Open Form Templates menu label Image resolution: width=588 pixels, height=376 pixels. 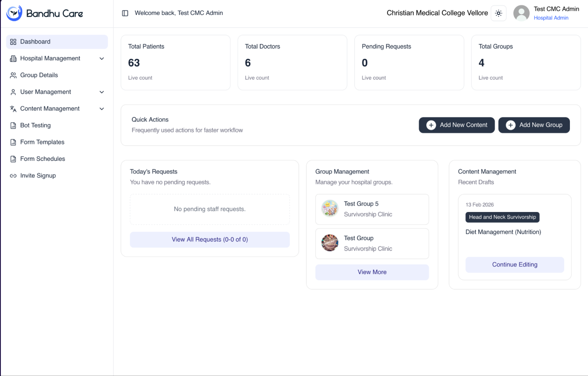pos(42,142)
